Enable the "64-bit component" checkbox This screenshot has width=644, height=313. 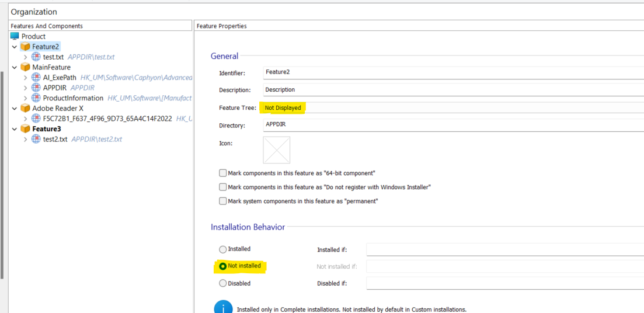tap(223, 173)
